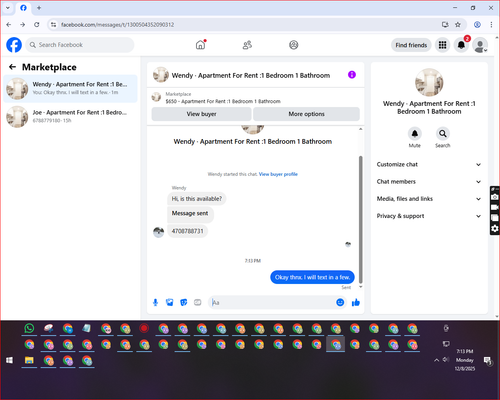The height and width of the screenshot is (400, 500).
Task: Attach a photo file icon
Action: tap(170, 302)
